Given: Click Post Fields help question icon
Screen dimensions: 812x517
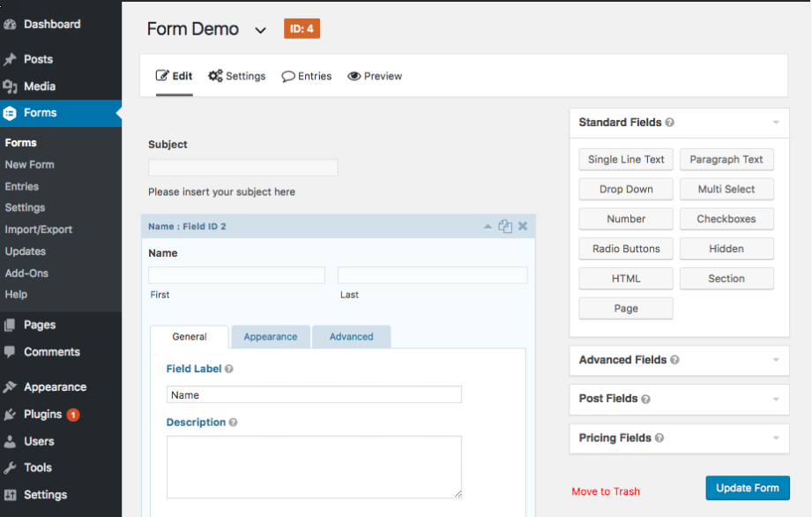Looking at the screenshot, I should [x=645, y=399].
